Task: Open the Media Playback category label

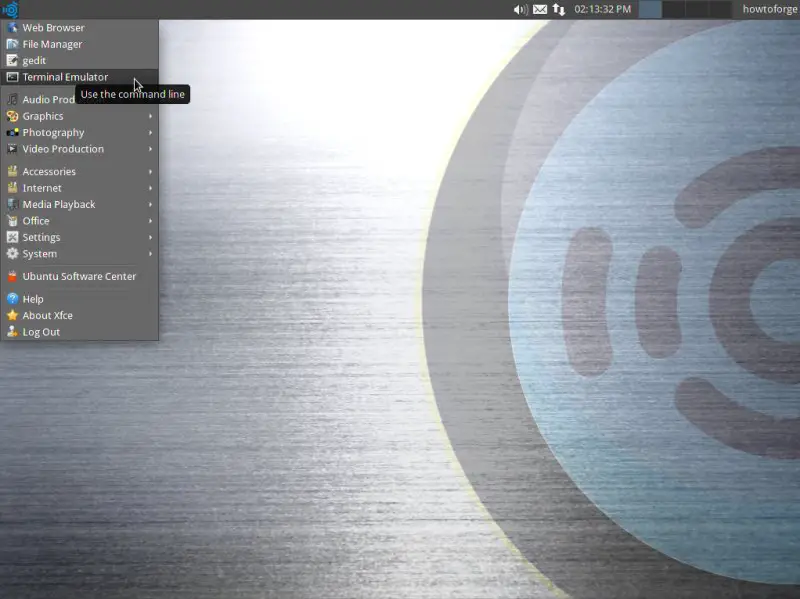Action: tap(59, 205)
